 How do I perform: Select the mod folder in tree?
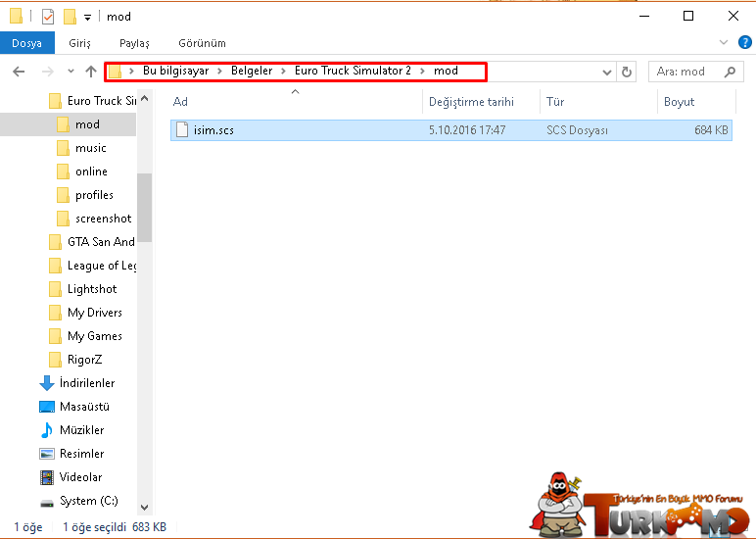click(77, 124)
